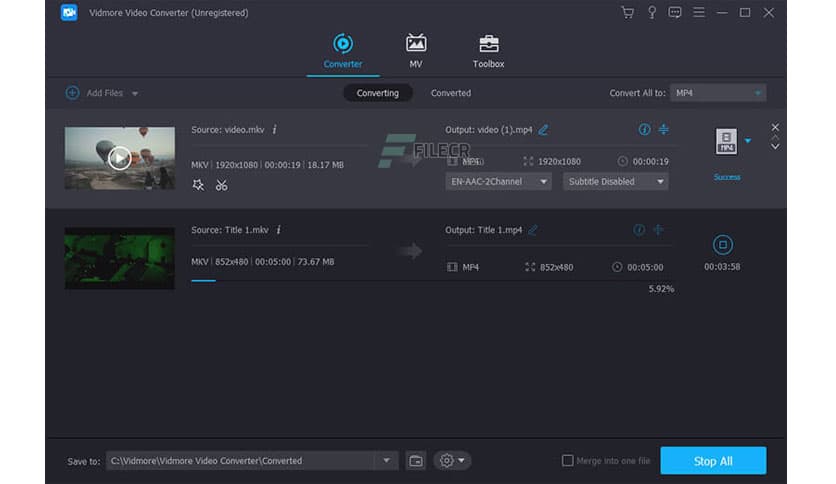Click the register key icon
836x484 pixels.
pos(652,12)
